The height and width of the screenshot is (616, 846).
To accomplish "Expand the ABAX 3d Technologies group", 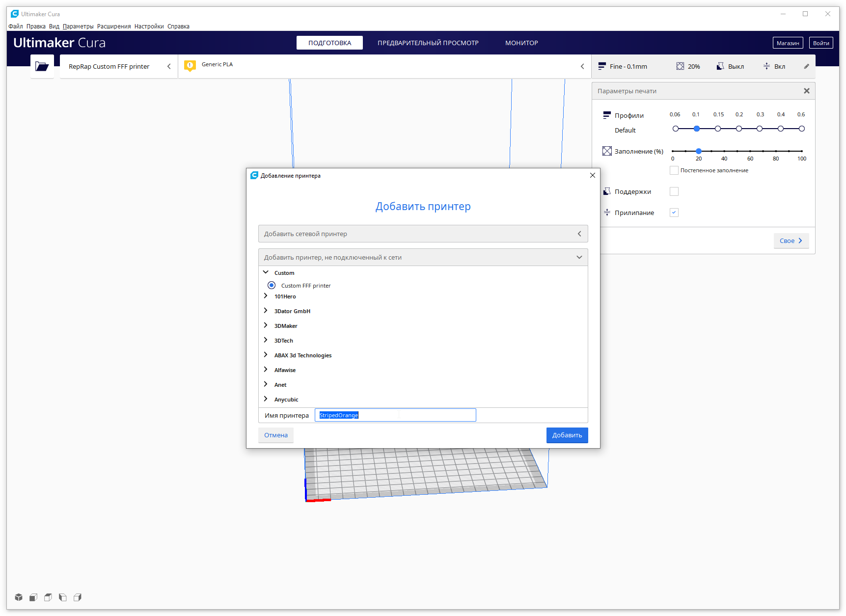I will 266,355.
